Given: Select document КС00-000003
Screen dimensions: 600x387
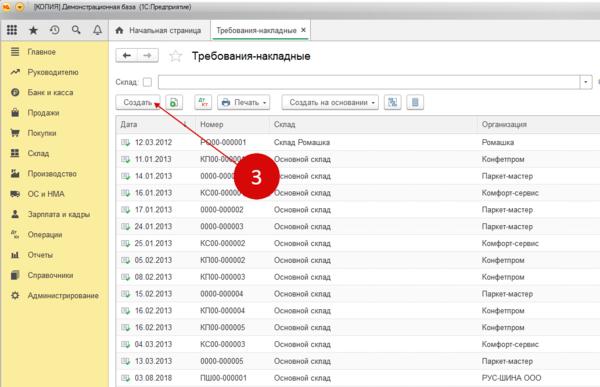Looking at the screenshot, I should click(x=223, y=345).
